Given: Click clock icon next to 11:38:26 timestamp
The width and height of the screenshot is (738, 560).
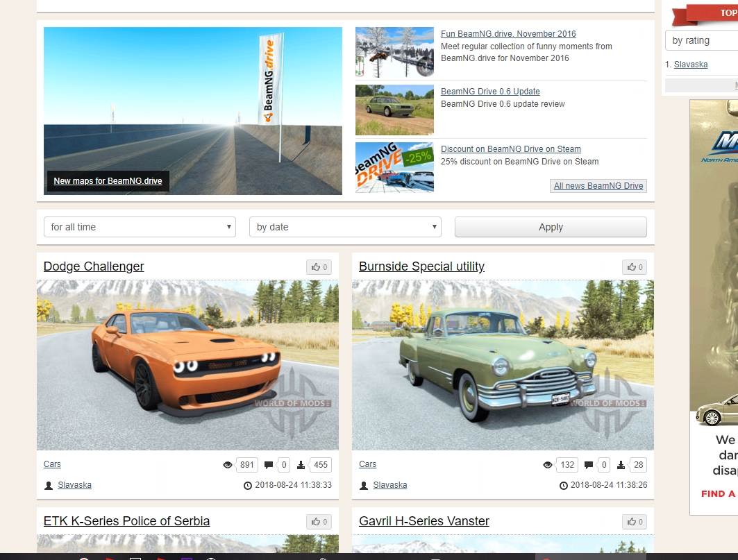Looking at the screenshot, I should tap(563, 486).
